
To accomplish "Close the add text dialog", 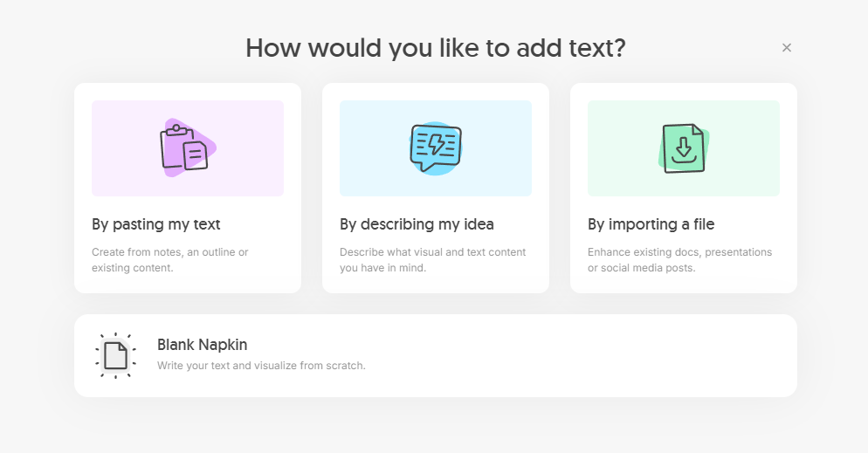I will pyautogui.click(x=786, y=47).
